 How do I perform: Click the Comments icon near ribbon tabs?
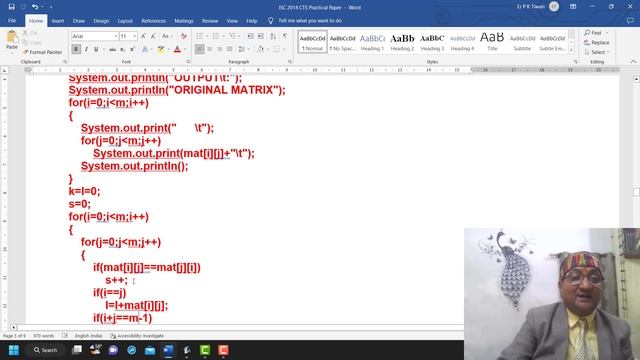click(x=630, y=20)
